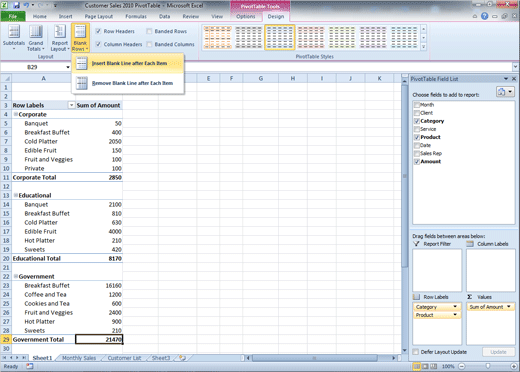Open the Sum of Amount field dropdown
The height and width of the screenshot is (372, 520).
(509, 307)
